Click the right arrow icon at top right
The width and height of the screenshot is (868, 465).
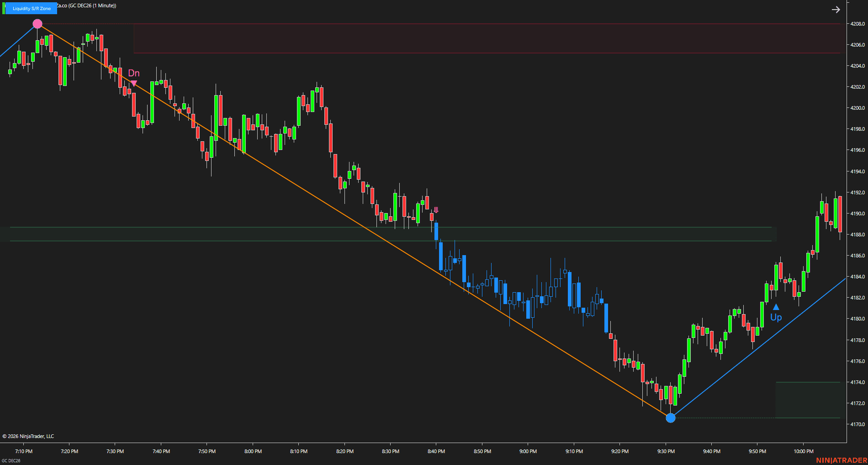point(836,10)
